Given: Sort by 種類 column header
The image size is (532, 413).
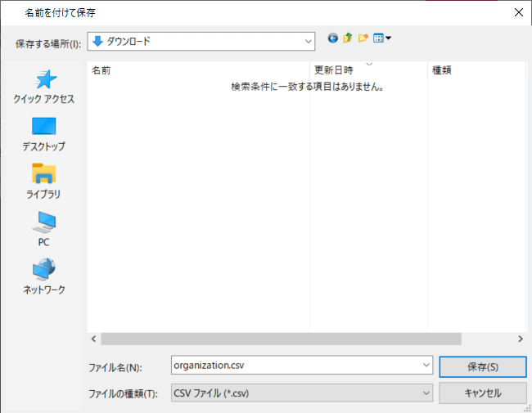Looking at the screenshot, I should (x=476, y=70).
